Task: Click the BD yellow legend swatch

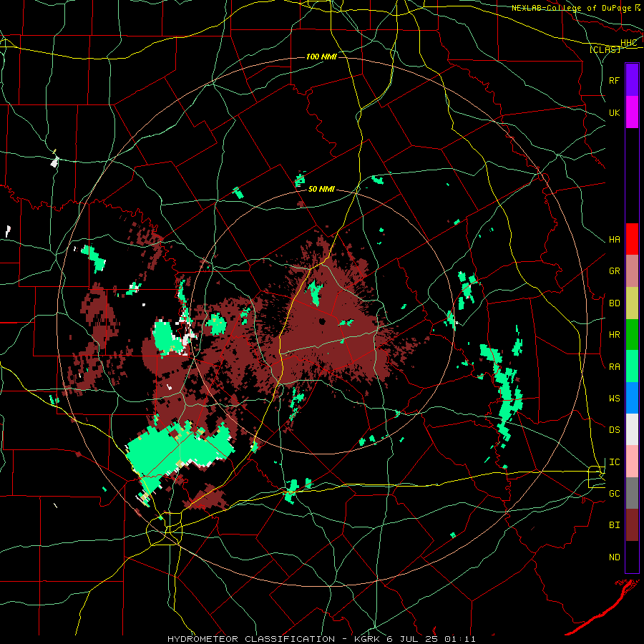Action: coord(632,303)
